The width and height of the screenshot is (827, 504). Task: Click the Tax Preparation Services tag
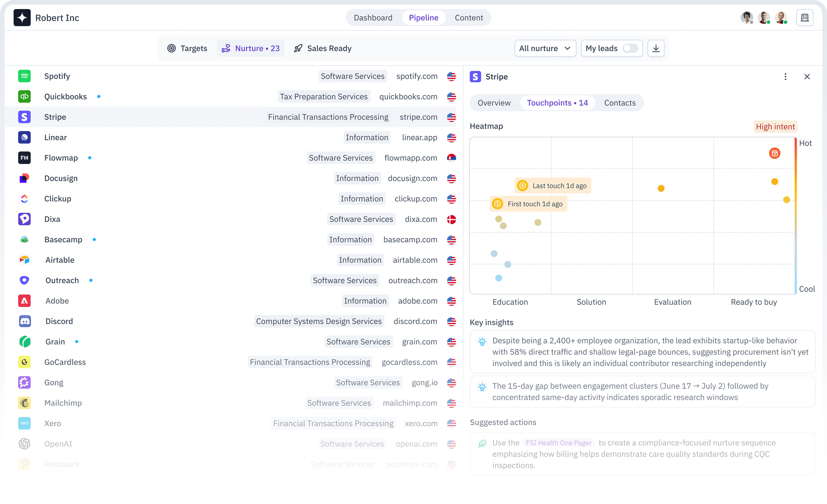point(324,97)
